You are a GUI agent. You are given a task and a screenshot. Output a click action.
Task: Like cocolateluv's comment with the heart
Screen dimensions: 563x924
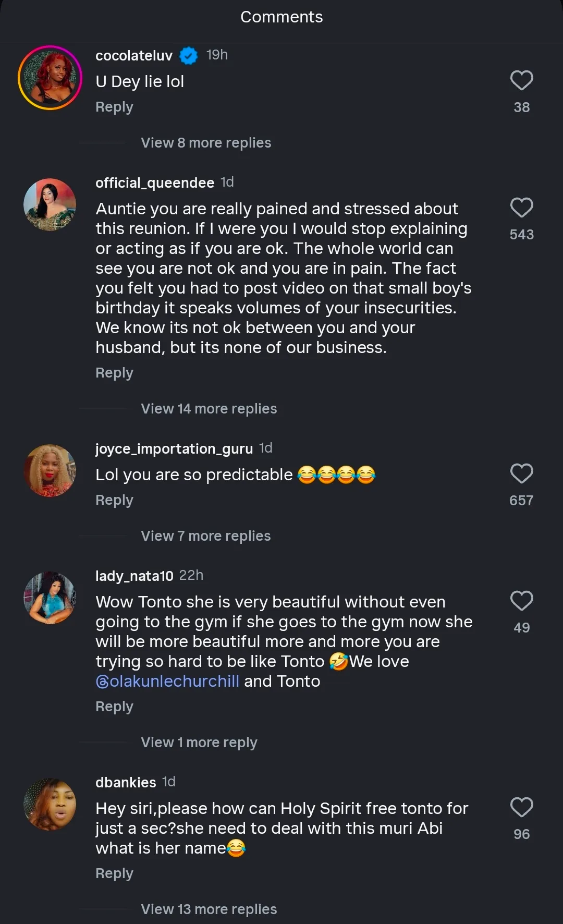click(x=521, y=81)
